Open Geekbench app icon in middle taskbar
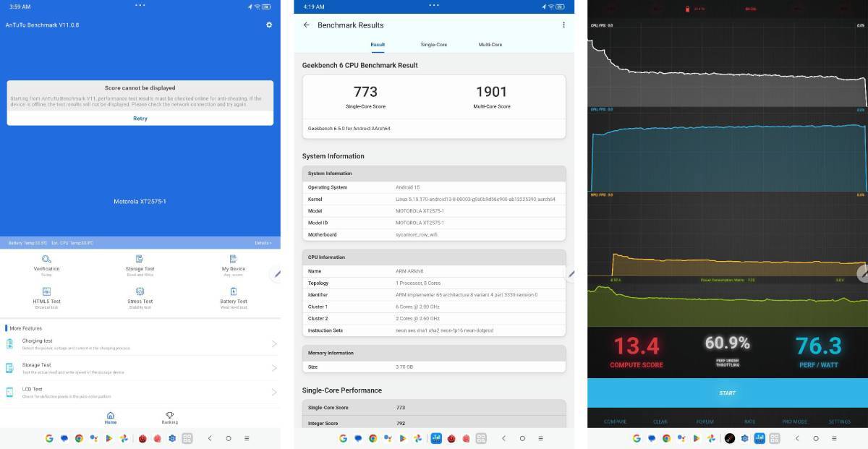 436,438
